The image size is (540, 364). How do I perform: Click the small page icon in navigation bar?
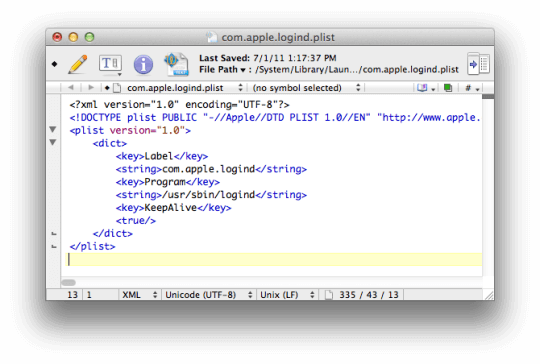point(117,88)
